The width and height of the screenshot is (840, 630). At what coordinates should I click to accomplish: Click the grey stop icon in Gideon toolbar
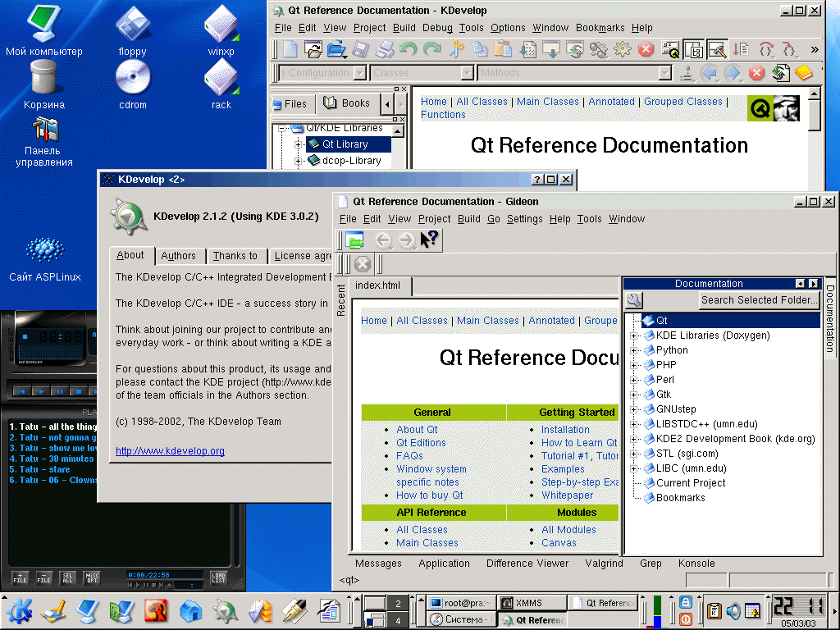363,264
